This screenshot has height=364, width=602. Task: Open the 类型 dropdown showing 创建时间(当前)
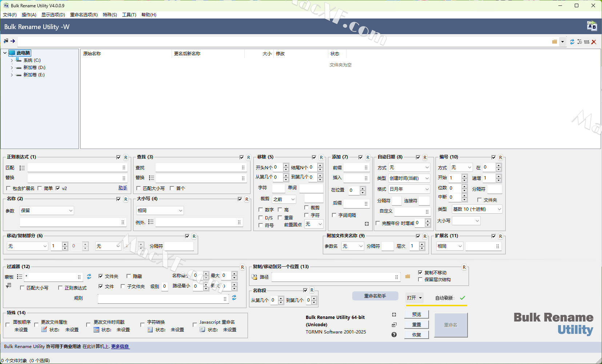(409, 178)
